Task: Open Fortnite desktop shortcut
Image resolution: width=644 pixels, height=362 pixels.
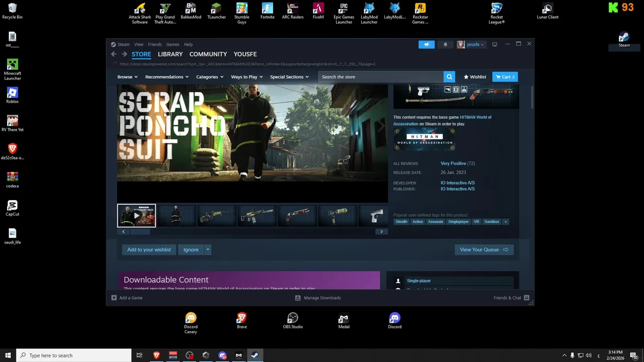Action: pos(267,12)
